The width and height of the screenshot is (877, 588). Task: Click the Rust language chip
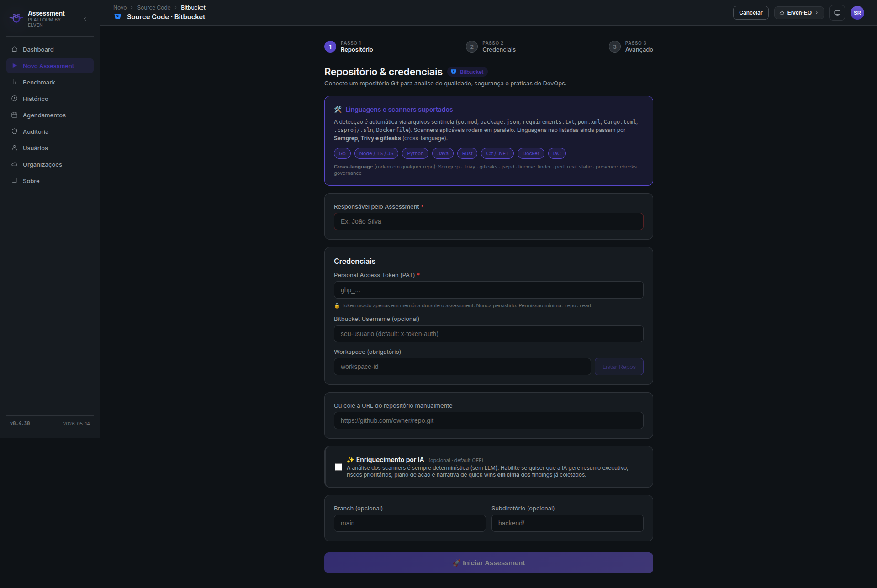467,153
